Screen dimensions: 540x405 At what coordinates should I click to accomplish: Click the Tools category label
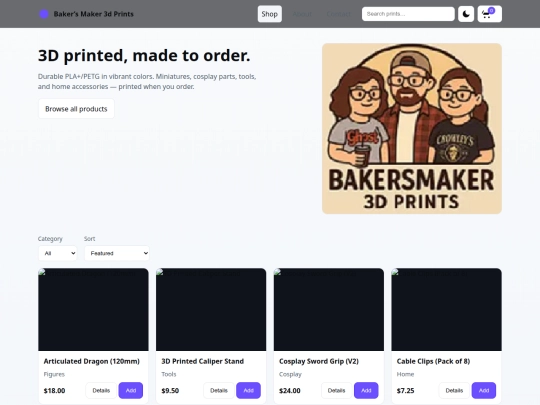coord(169,374)
